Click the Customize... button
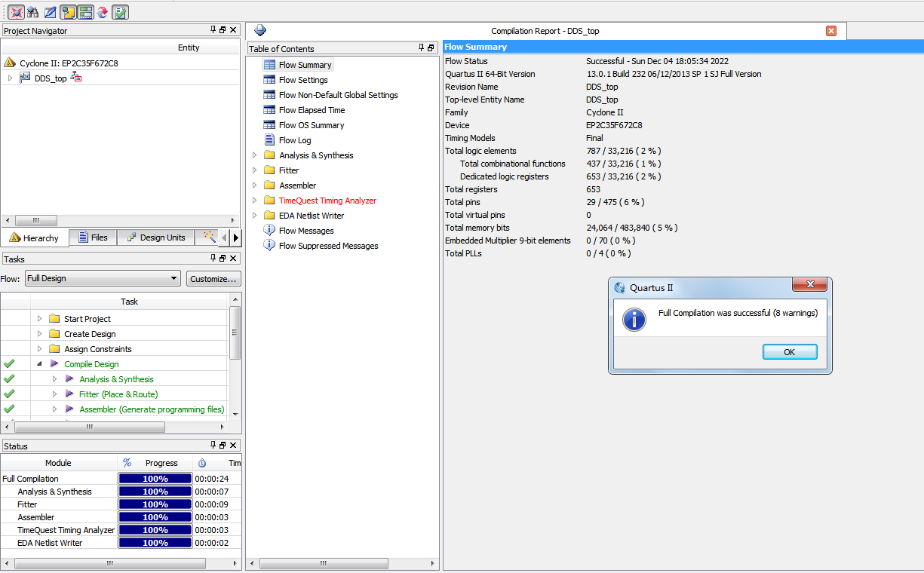The image size is (924, 573). pyautogui.click(x=213, y=278)
